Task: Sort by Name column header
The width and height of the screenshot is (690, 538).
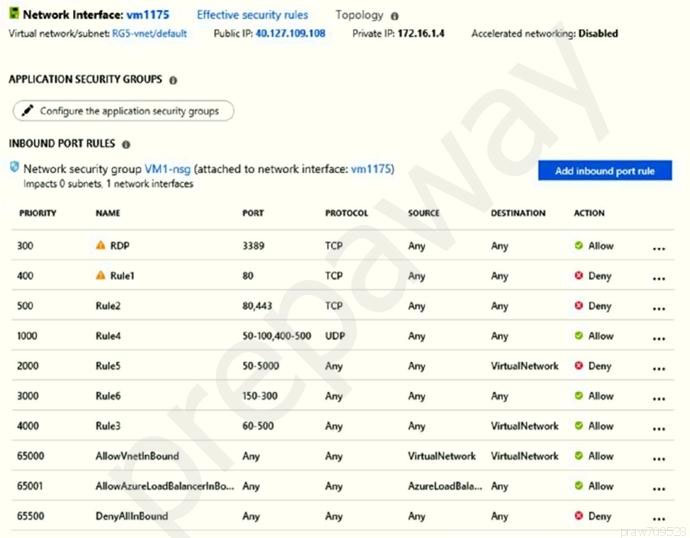Action: click(x=108, y=213)
